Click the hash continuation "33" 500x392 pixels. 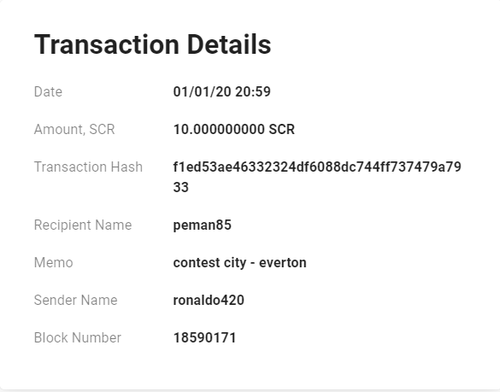(x=181, y=187)
